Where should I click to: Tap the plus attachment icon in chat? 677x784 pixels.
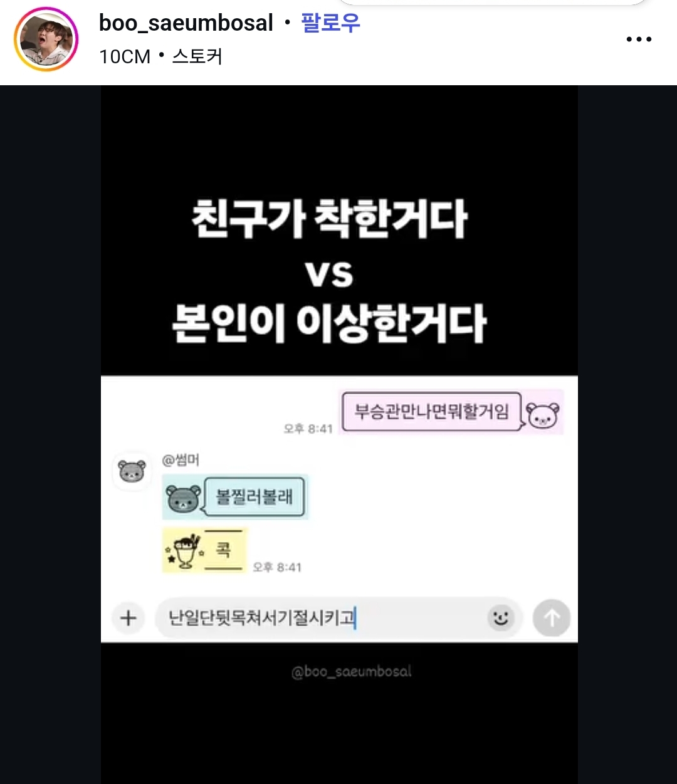click(x=129, y=618)
